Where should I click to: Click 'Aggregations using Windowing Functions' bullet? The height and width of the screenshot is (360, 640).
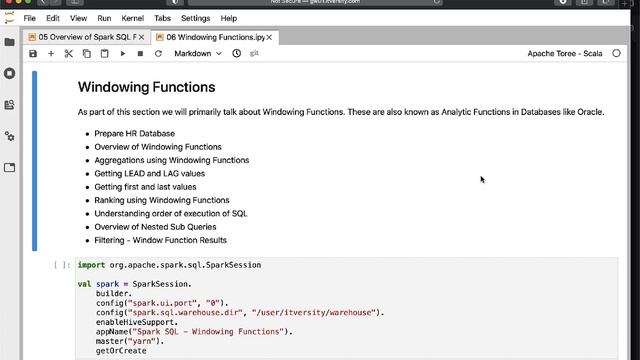click(171, 160)
